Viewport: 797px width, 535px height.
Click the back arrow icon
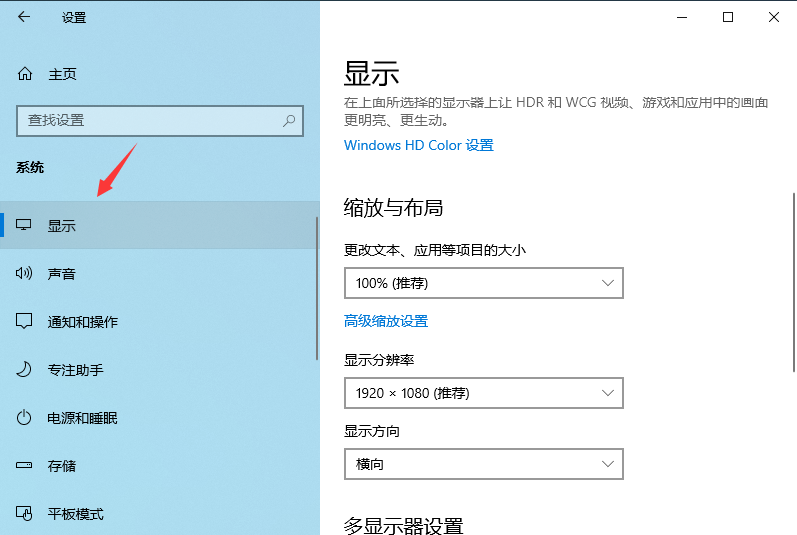tap(24, 17)
